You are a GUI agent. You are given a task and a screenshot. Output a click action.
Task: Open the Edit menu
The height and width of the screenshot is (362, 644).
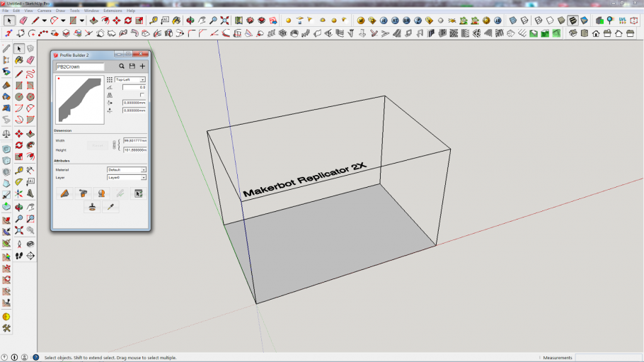click(16, 11)
